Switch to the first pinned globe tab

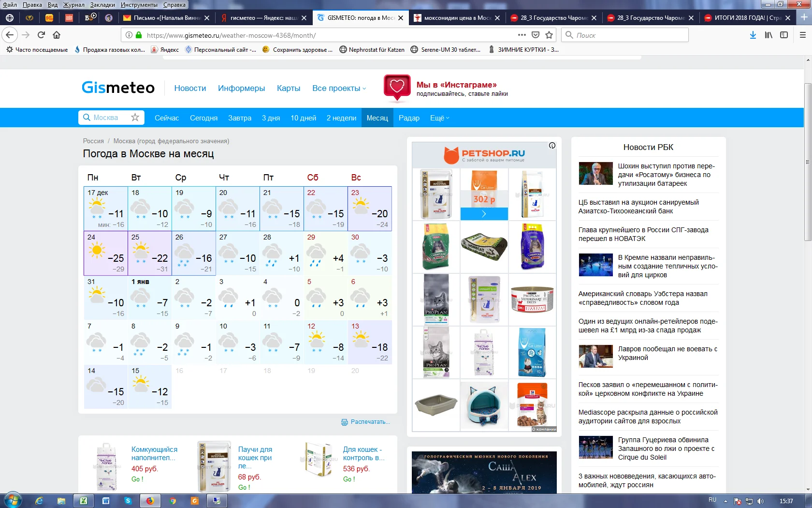(x=10, y=18)
